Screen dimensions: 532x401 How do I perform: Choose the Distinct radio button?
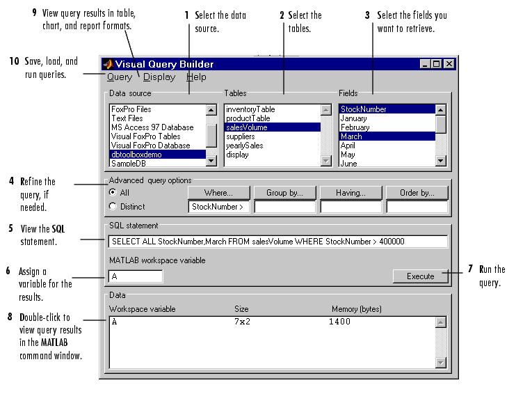click(113, 207)
